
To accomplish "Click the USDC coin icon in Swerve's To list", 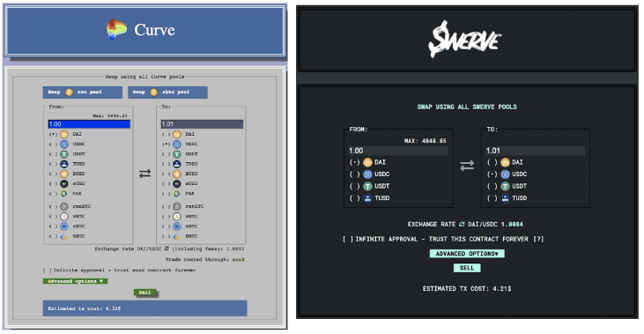I will coord(505,174).
